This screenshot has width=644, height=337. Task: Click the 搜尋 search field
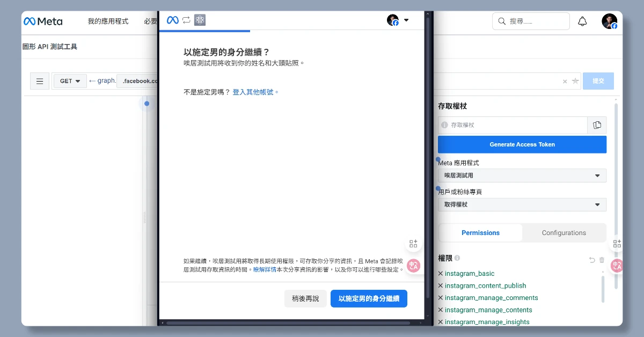tap(531, 21)
